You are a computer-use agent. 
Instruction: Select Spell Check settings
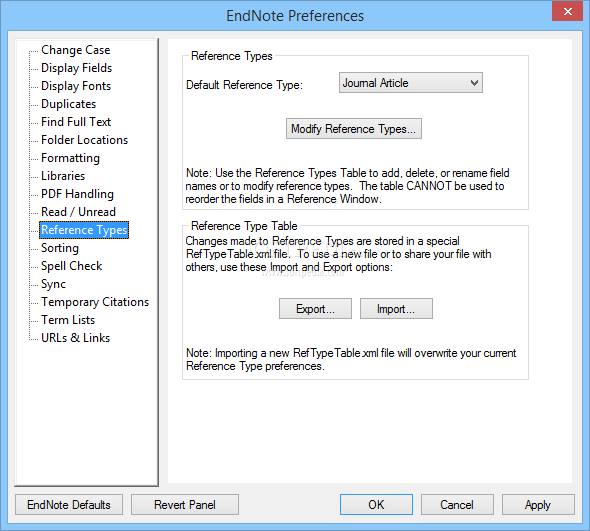coord(71,266)
